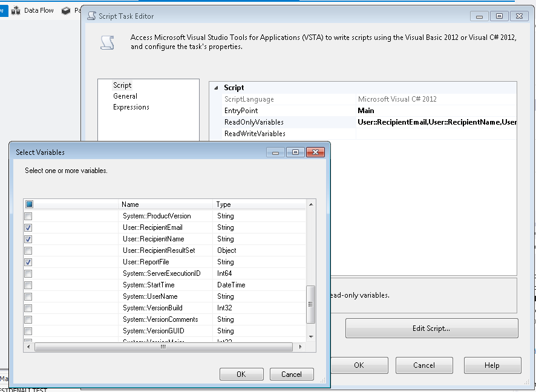Select the System::VersionGUID variable name

point(154,331)
